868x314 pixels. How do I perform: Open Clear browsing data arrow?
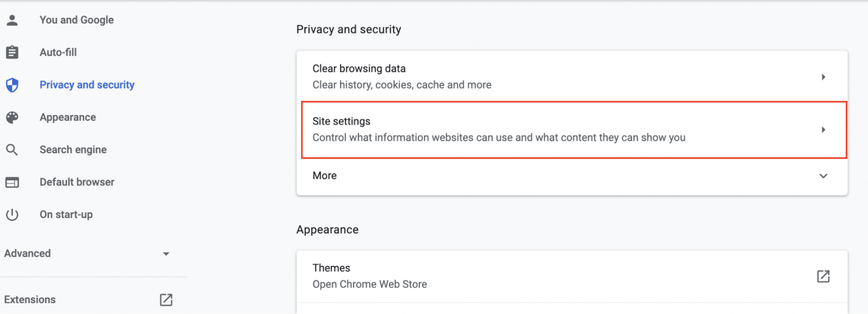point(823,77)
